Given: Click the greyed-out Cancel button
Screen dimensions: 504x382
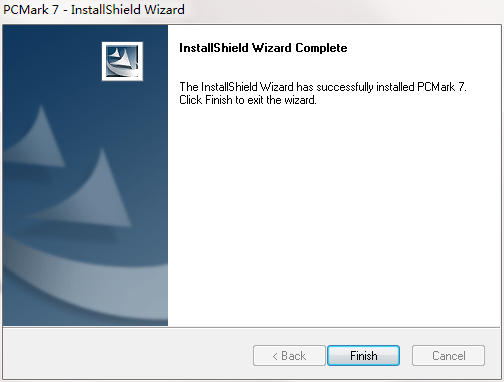Looking at the screenshot, I should coord(448,355).
